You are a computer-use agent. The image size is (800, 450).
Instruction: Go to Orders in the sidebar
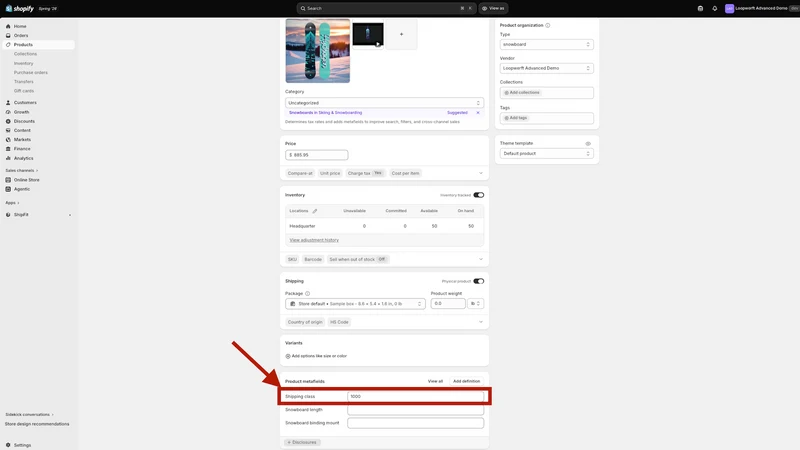(21, 35)
